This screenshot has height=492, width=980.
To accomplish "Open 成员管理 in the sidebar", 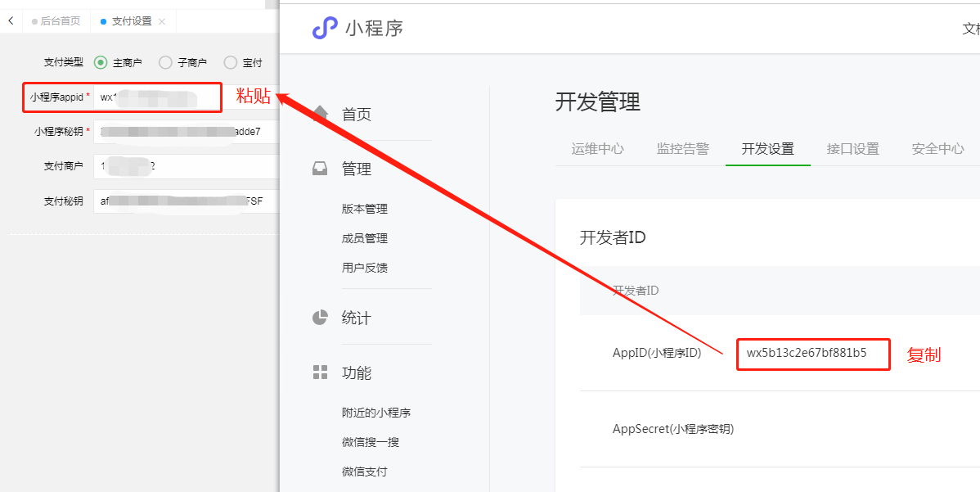I will (365, 238).
